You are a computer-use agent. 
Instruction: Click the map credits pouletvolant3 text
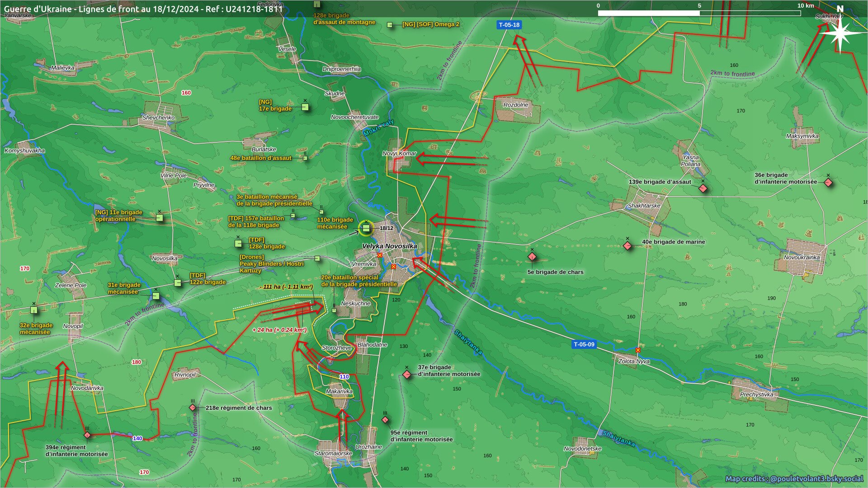point(794,479)
